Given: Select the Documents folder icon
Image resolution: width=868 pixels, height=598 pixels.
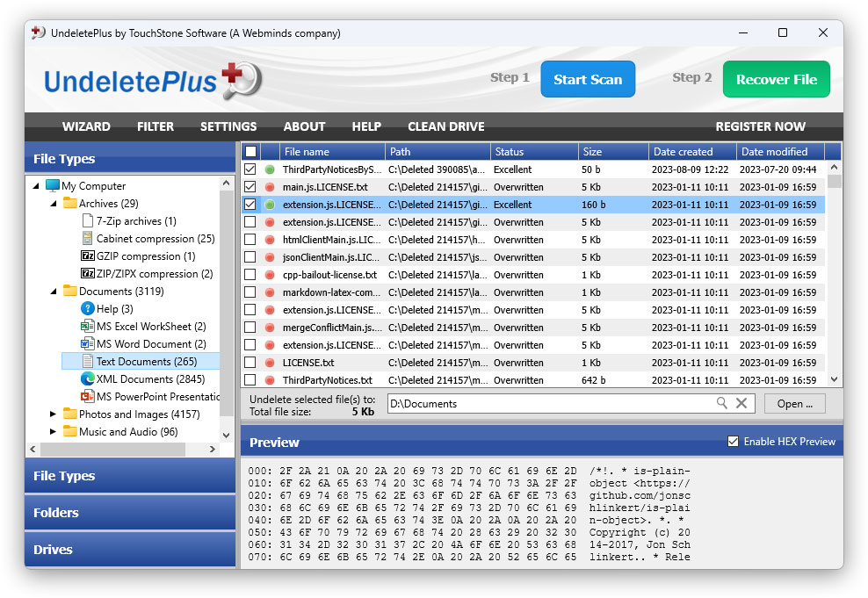Looking at the screenshot, I should pyautogui.click(x=69, y=291).
